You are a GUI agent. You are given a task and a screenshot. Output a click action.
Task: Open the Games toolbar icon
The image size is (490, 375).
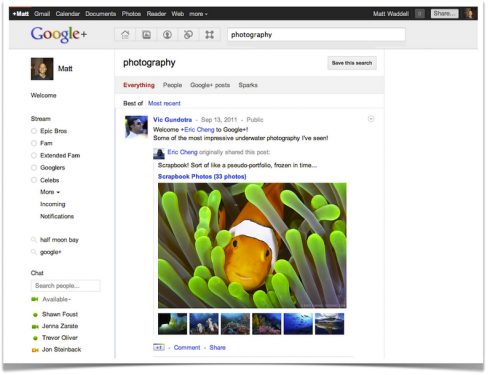point(209,34)
